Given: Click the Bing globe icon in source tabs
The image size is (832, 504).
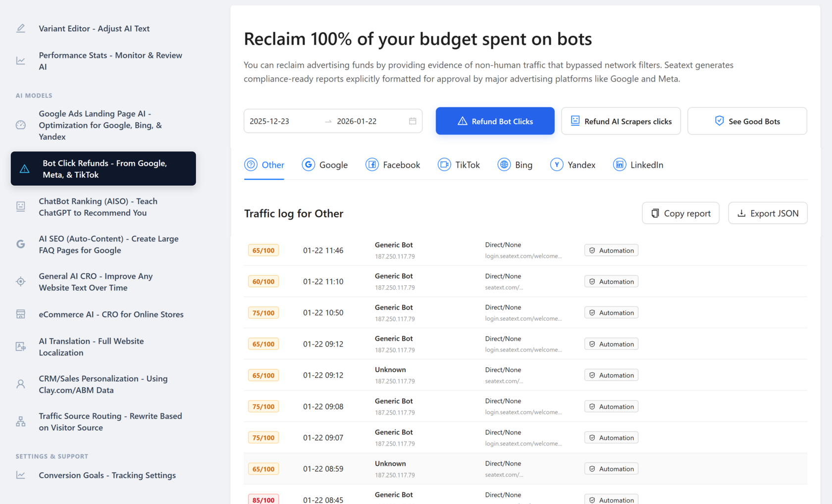Looking at the screenshot, I should pos(504,164).
